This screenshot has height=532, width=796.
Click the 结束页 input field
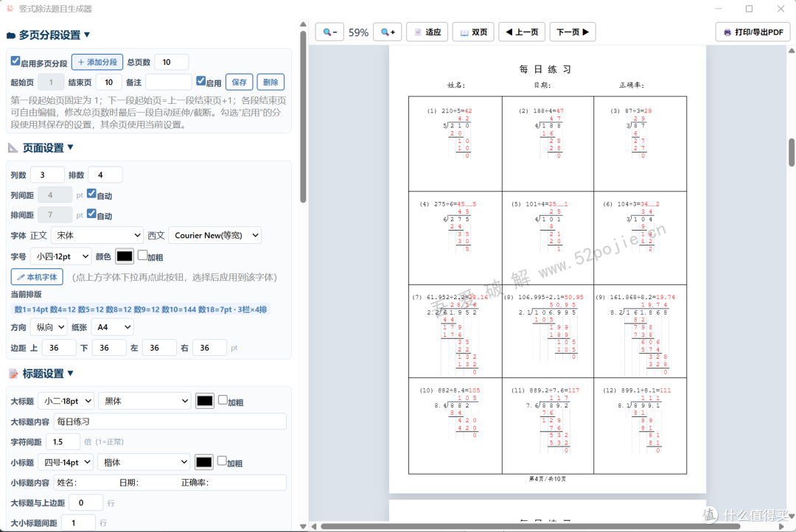click(108, 83)
